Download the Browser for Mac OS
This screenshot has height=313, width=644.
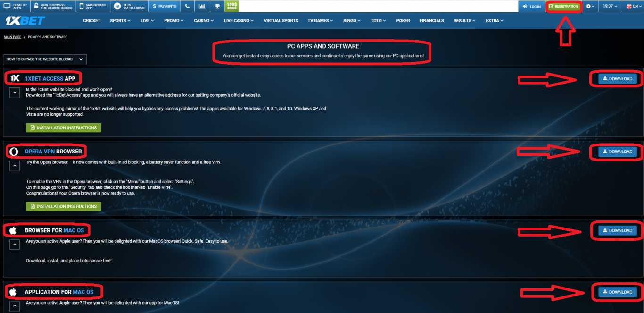[x=618, y=230]
